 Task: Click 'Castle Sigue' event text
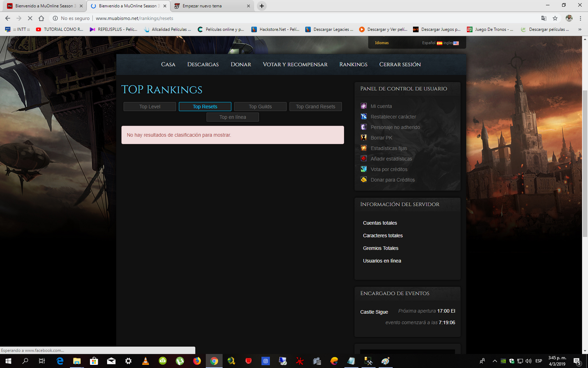click(374, 312)
